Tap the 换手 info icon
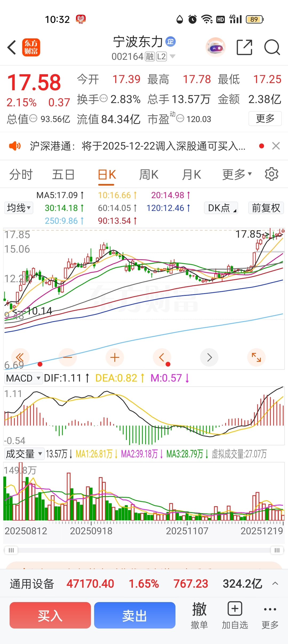Image resolution: width=288 pixels, height=644 pixels. click(103, 98)
